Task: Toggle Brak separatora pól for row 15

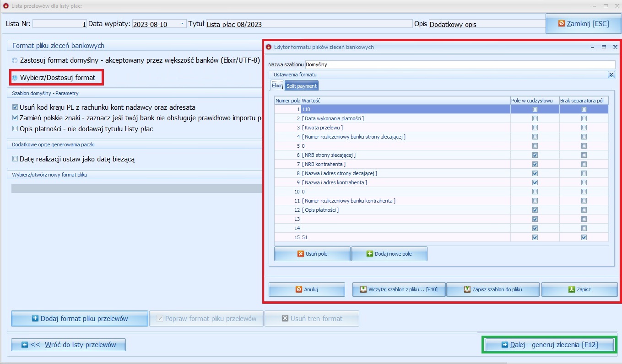Action: tap(584, 237)
